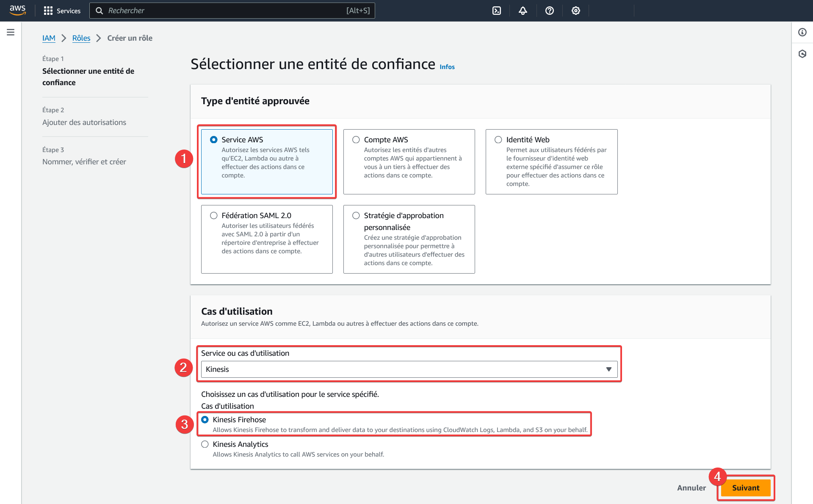Choose the Kinesis Firehose use case
The height and width of the screenshot is (504, 813).
[x=205, y=420]
